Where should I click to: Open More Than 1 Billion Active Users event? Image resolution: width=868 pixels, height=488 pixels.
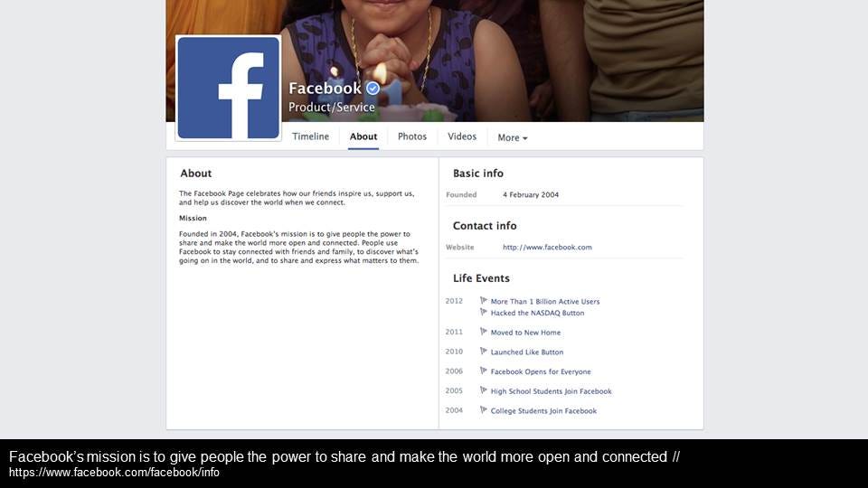[x=544, y=302]
